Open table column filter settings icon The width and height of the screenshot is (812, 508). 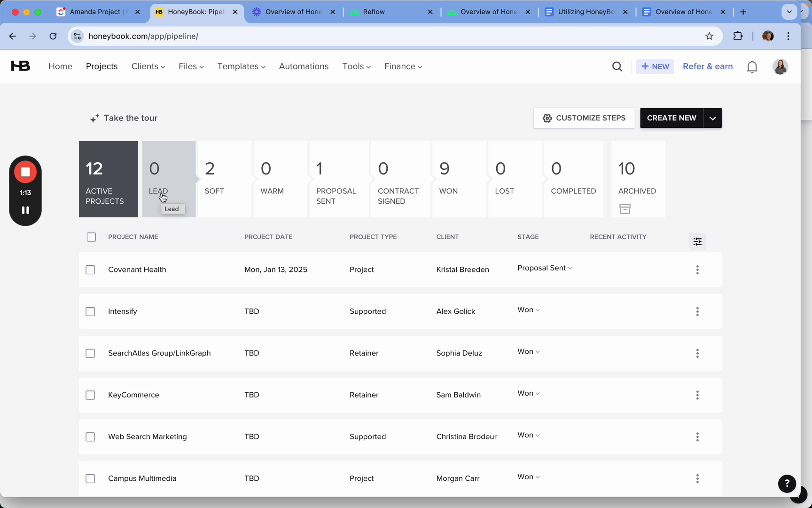697,241
